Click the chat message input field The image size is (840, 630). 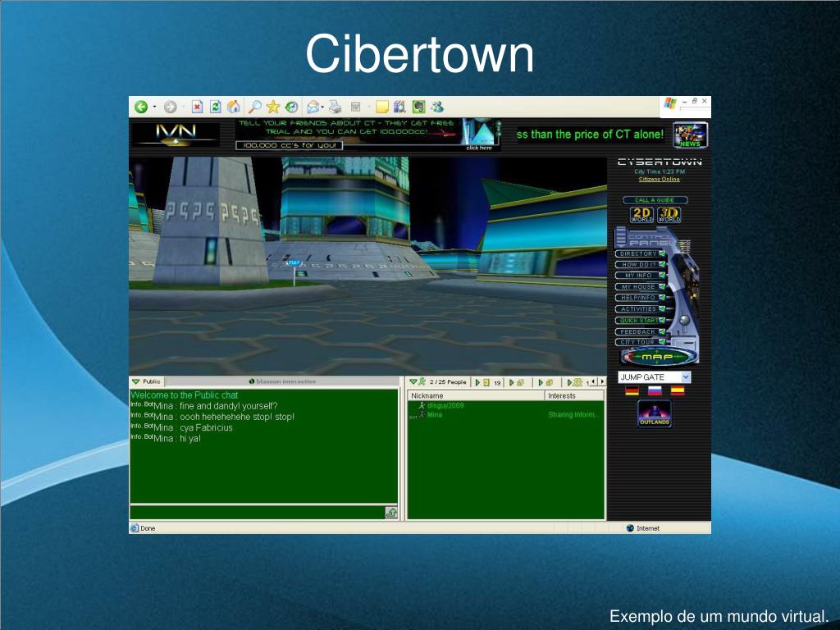258,513
